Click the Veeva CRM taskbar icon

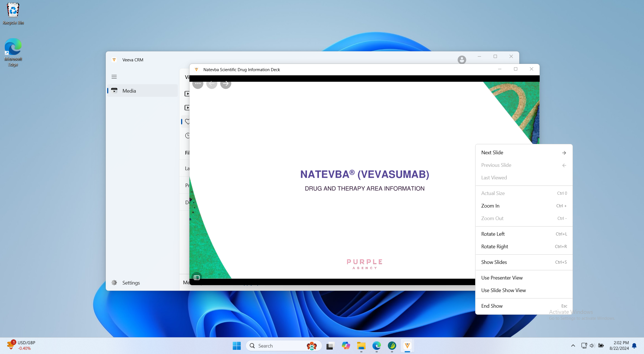pyautogui.click(x=407, y=346)
